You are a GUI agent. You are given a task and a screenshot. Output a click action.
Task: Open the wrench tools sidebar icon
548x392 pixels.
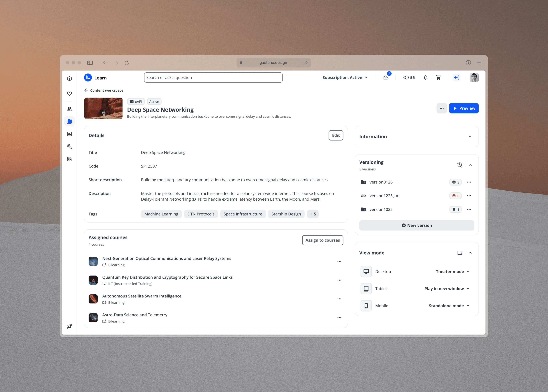[x=69, y=147]
